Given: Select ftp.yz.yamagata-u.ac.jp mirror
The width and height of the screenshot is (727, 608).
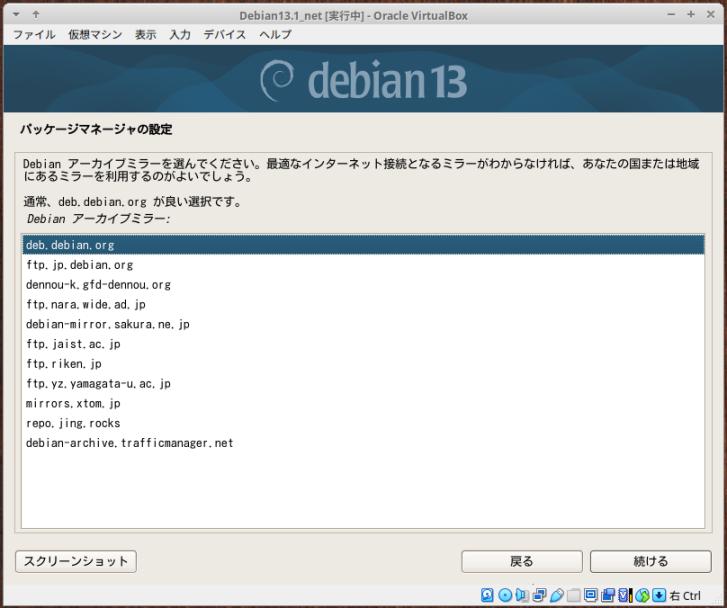Looking at the screenshot, I should 364,384.
